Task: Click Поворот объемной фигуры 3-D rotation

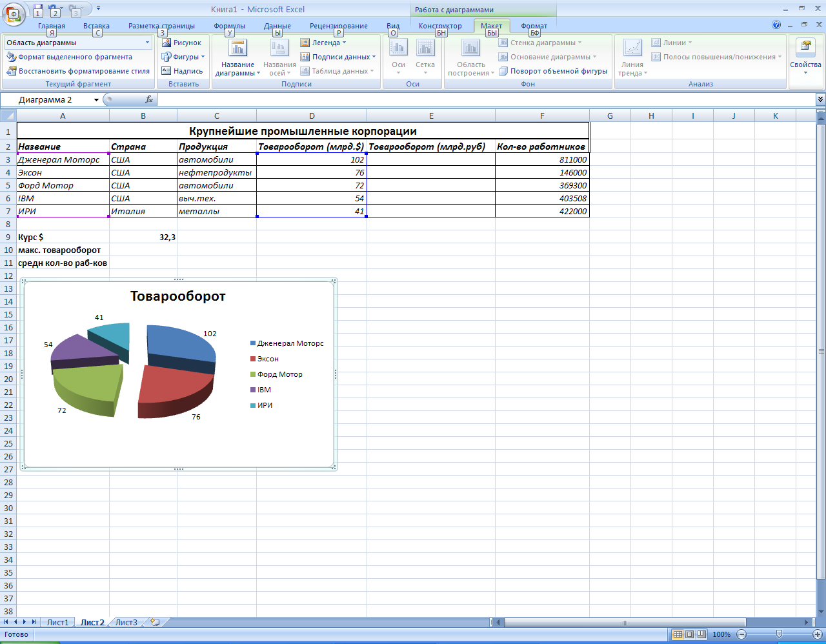Action: pos(553,71)
